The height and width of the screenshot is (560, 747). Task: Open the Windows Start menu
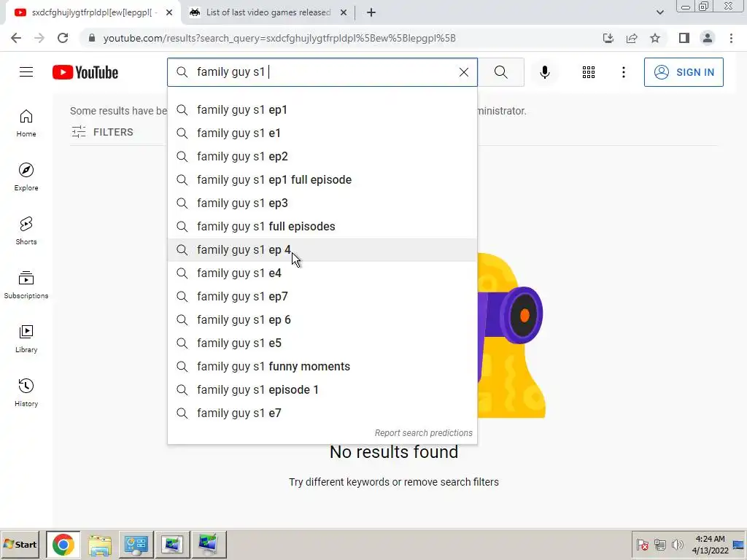(x=20, y=544)
